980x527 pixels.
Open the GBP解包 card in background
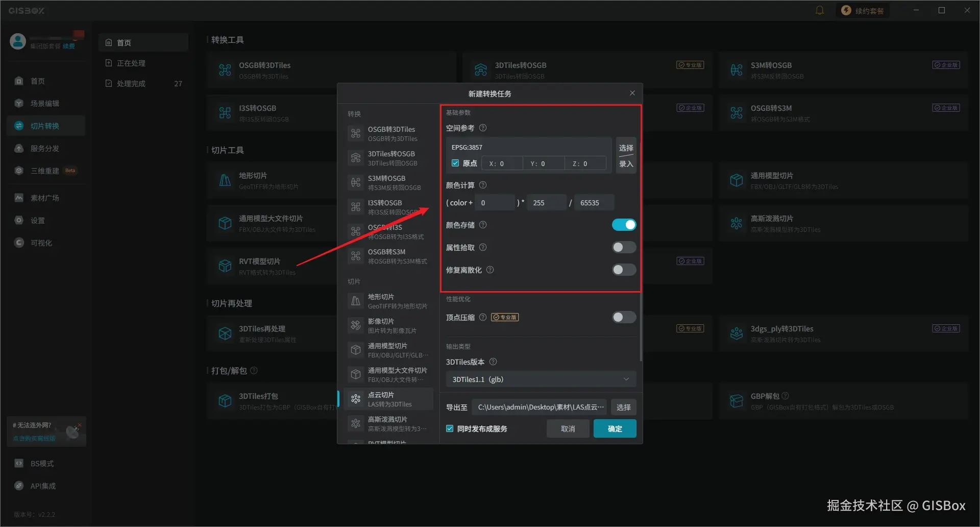[x=843, y=401]
